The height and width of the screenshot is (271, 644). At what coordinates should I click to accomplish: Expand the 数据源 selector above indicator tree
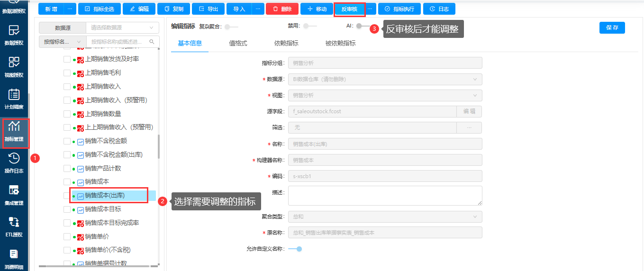click(123, 28)
